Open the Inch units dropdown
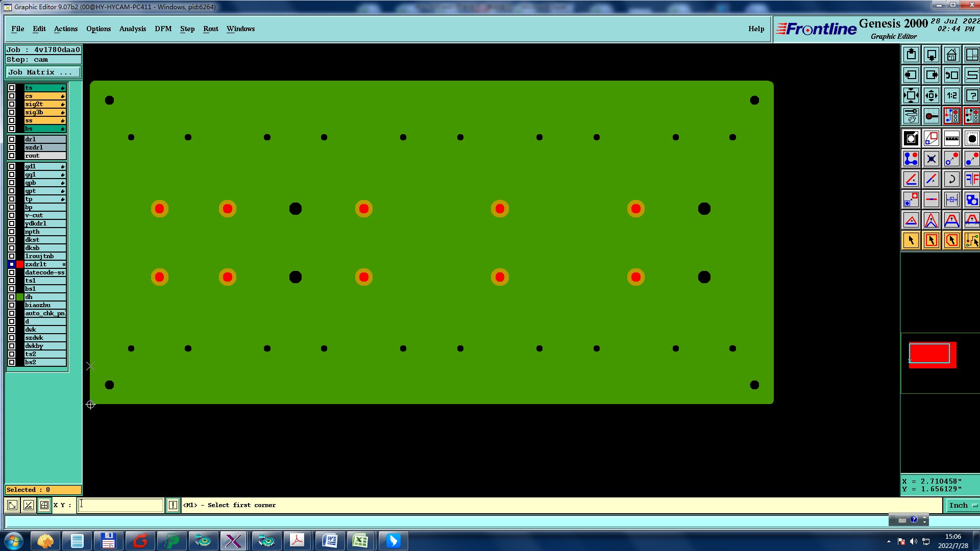This screenshot has width=980, height=551. [962, 505]
